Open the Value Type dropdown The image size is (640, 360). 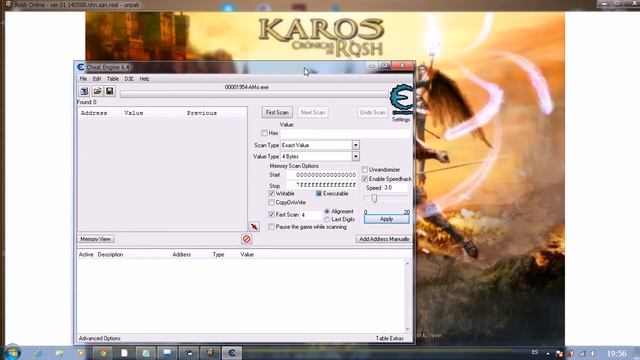click(x=356, y=156)
